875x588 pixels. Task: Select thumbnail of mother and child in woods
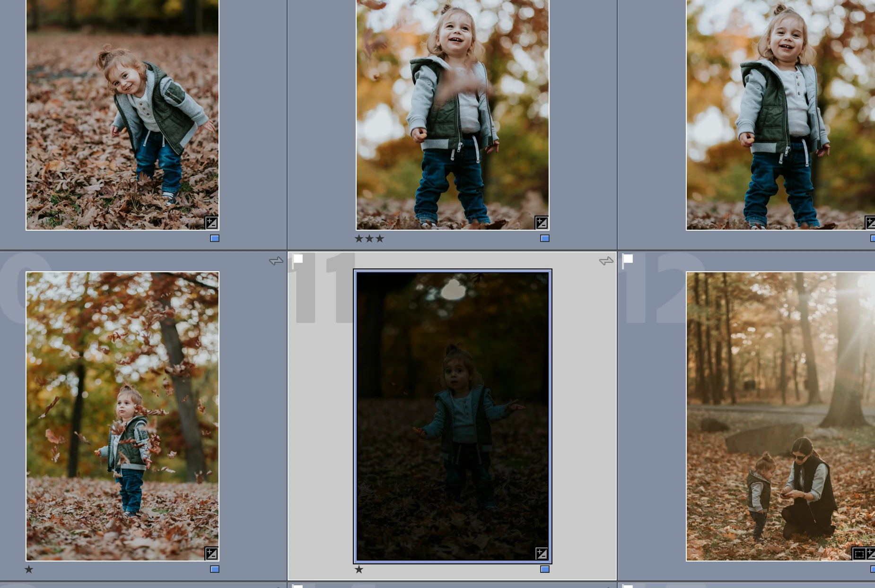point(780,416)
